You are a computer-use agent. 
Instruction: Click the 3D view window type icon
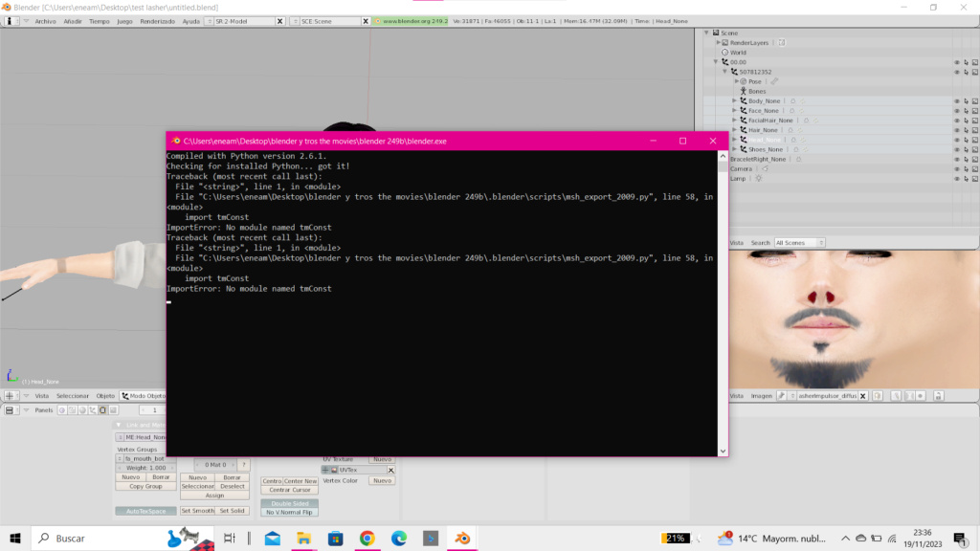tap(10, 395)
